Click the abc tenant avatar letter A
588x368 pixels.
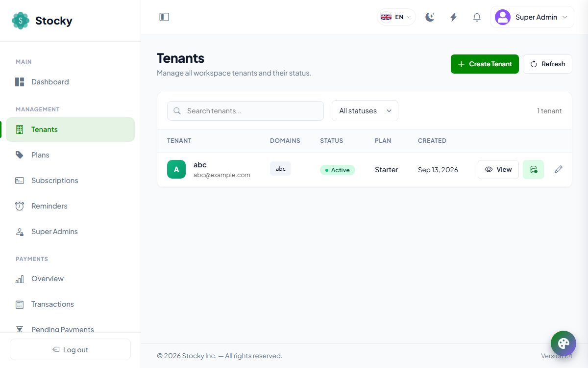coord(176,169)
